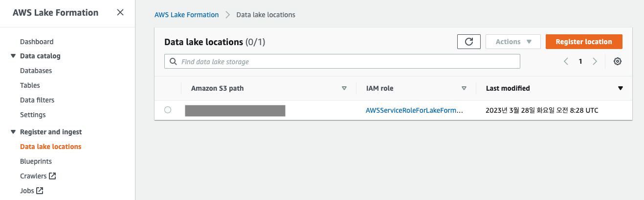This screenshot has height=200, width=644.
Task: Sort by IAM role column arrow
Action: tap(464, 88)
